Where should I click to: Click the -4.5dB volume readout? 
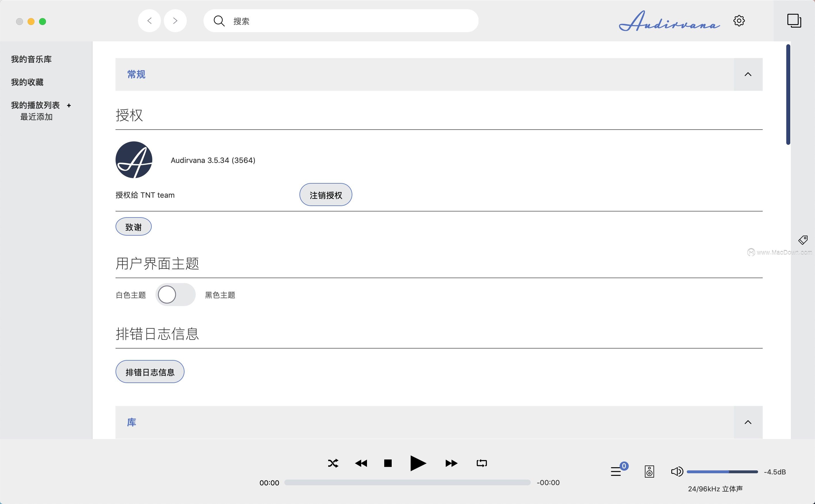pyautogui.click(x=775, y=472)
